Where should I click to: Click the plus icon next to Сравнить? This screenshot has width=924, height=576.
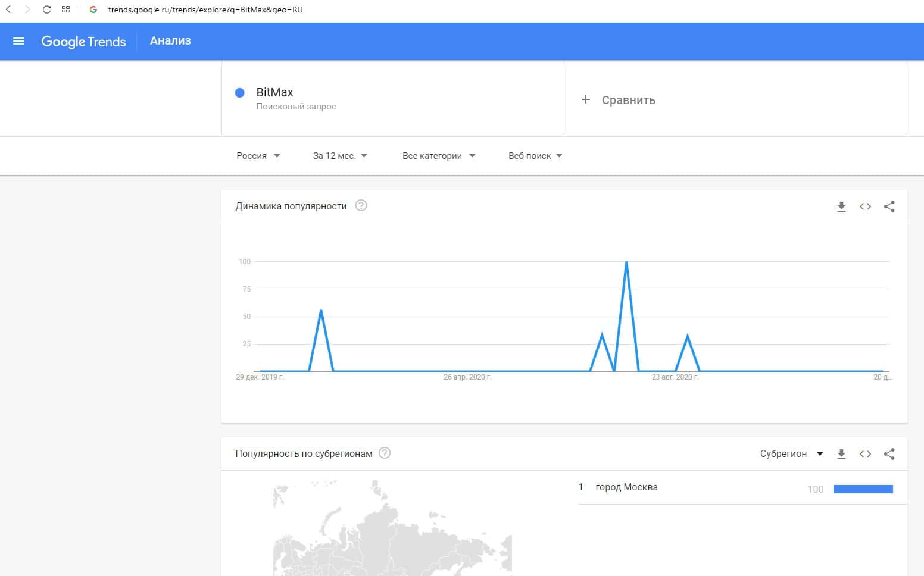pyautogui.click(x=586, y=100)
